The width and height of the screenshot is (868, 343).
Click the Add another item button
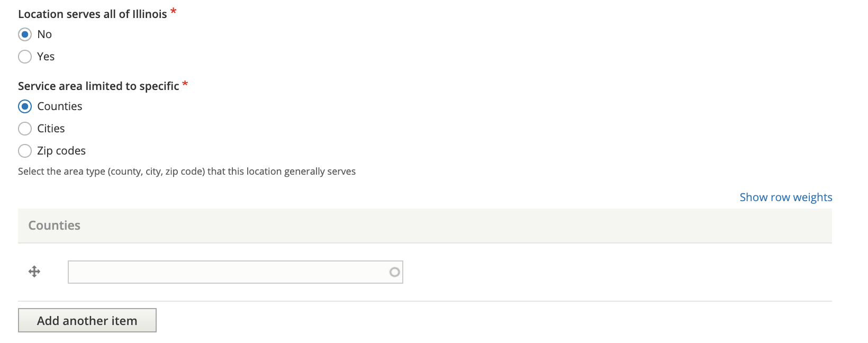tap(87, 320)
